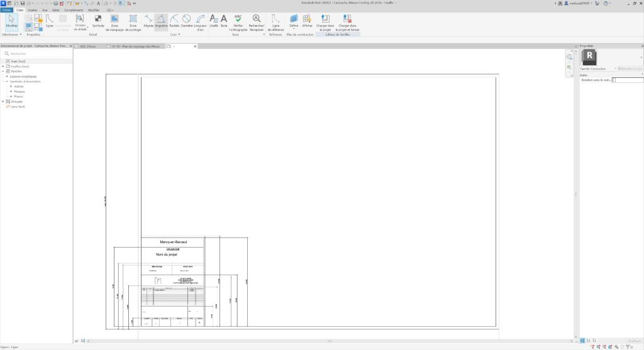The image size is (644, 350).
Task: Open the Insérer ribbon tab
Action: [32, 11]
